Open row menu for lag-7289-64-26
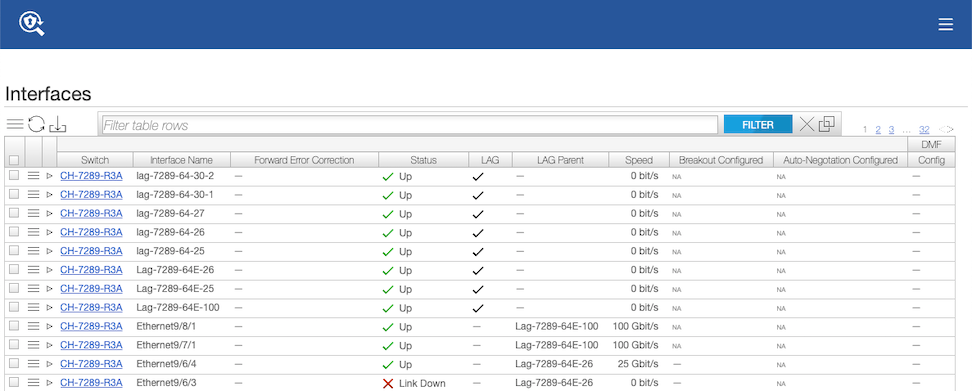 pos(33,232)
